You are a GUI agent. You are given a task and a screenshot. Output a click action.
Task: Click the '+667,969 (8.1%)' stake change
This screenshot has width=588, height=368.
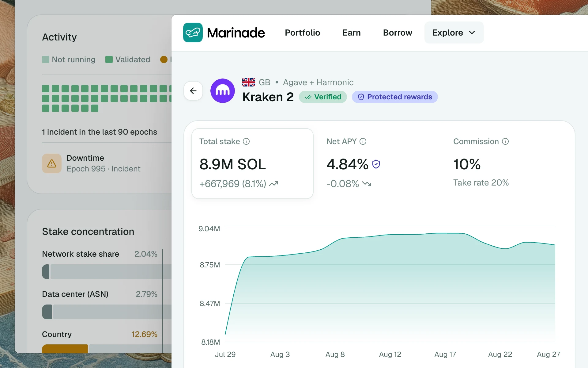coord(233,184)
